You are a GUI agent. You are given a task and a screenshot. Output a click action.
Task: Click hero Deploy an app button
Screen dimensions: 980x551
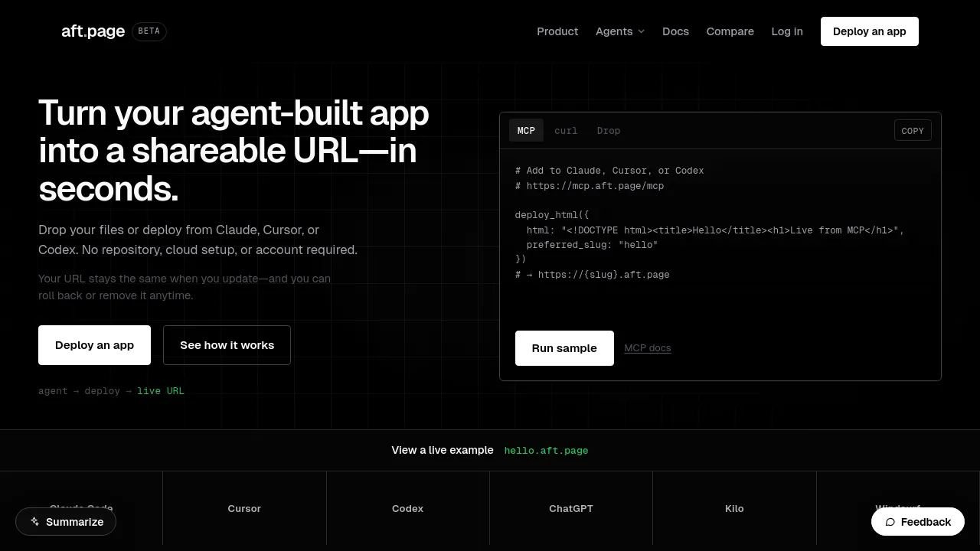coord(94,345)
